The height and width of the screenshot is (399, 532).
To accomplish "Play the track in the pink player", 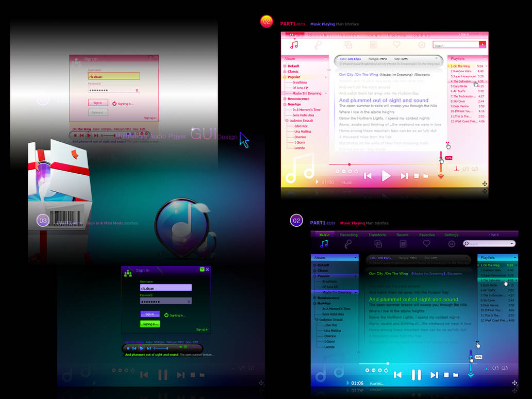I will [386, 176].
